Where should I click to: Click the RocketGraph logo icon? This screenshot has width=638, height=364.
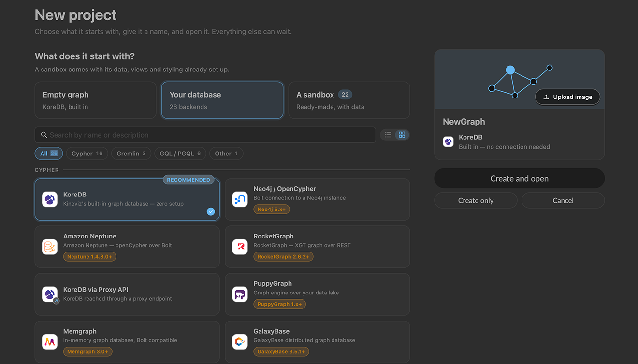click(x=240, y=247)
